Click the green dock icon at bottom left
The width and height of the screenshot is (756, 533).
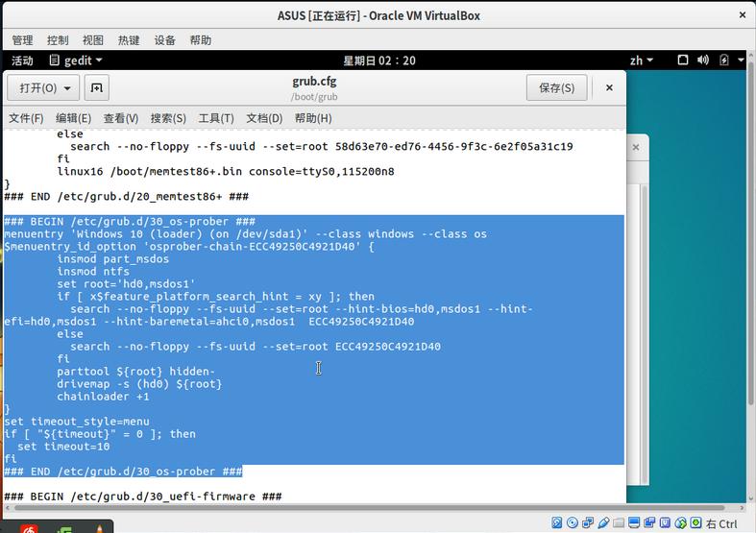click(64, 529)
